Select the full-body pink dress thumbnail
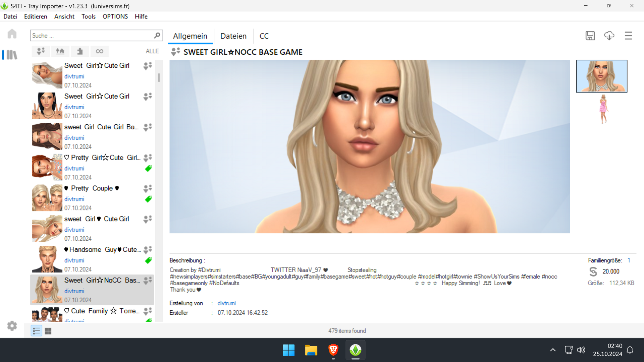The height and width of the screenshot is (362, 644). click(x=603, y=109)
